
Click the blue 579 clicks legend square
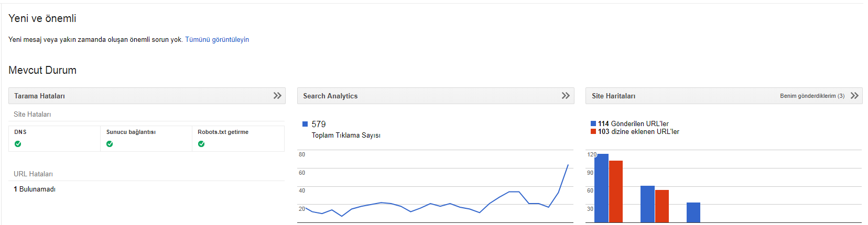point(305,124)
